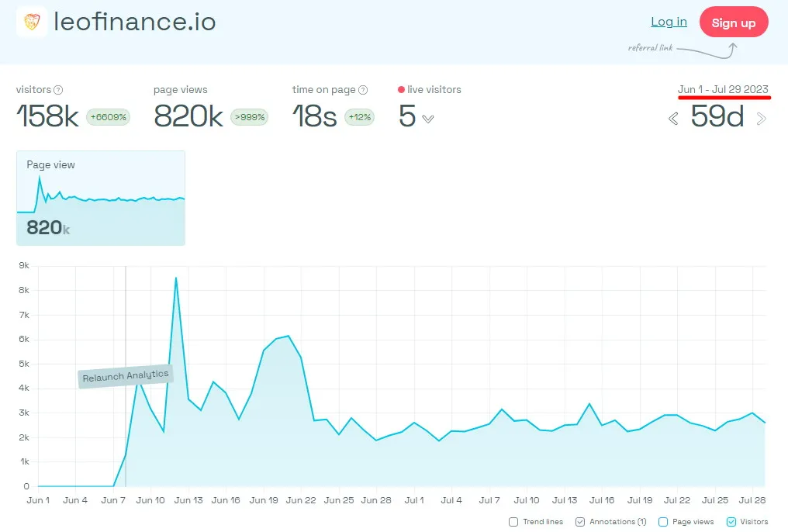Open the Jun 1 - Jul 29 2023 date range
The width and height of the screenshot is (788, 532).
click(723, 89)
